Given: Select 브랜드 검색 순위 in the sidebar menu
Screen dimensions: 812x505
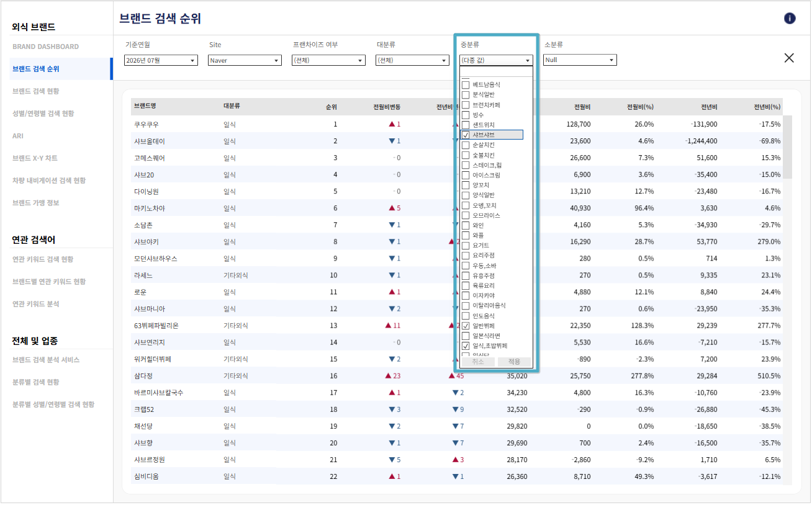Looking at the screenshot, I should point(36,69).
